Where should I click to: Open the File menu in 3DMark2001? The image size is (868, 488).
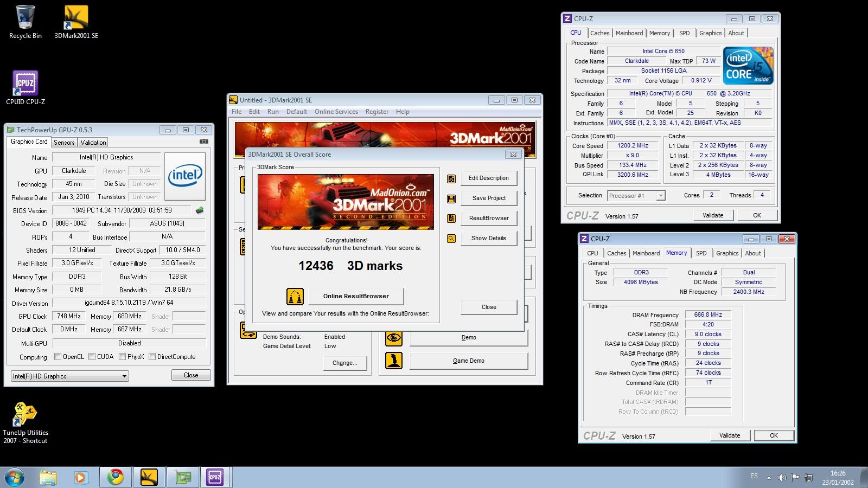coord(237,112)
